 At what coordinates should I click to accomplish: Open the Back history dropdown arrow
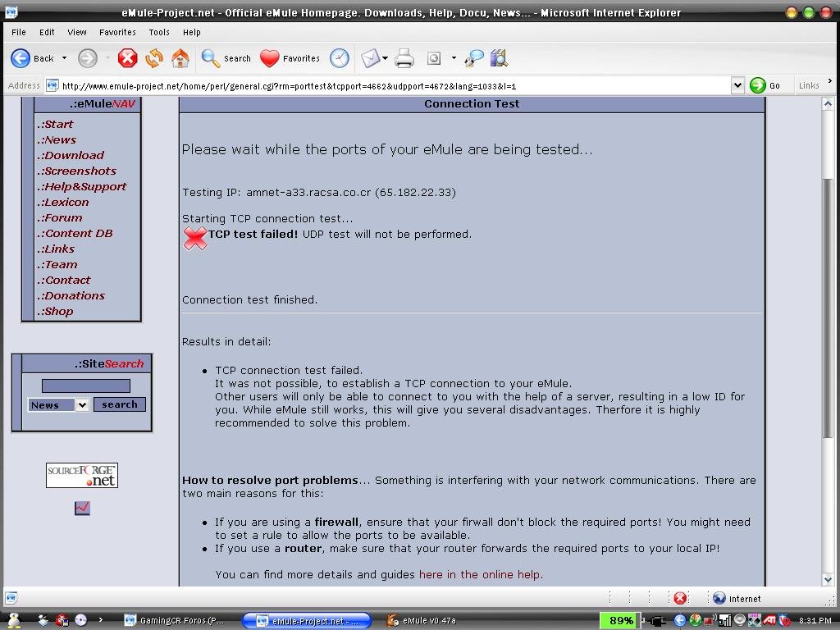coord(64,58)
